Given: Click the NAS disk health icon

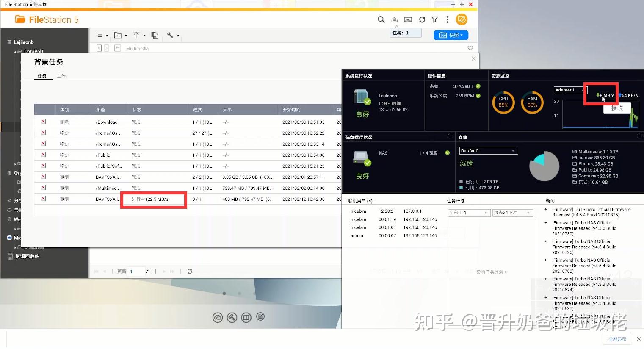Looking at the screenshot, I should (362, 158).
